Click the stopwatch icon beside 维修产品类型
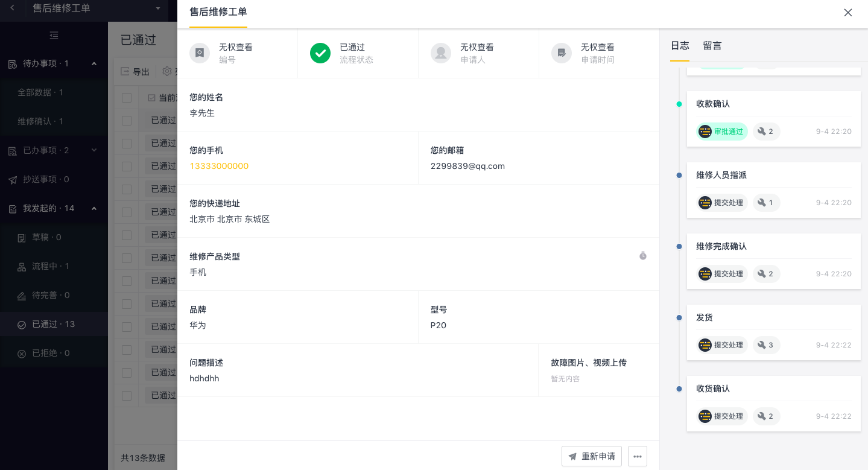 click(643, 256)
